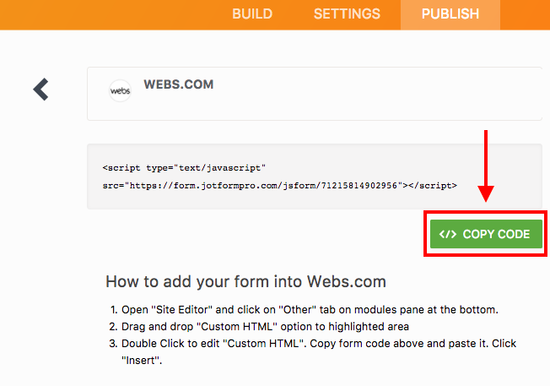The width and height of the screenshot is (550, 386).
Task: Select the WEBS.COM platform card
Action: (315, 94)
